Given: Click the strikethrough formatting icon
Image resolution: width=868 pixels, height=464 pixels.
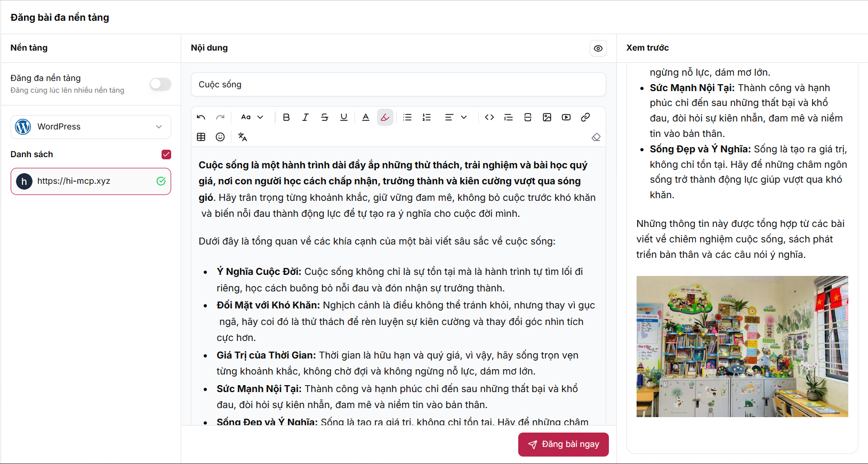Looking at the screenshot, I should tap(325, 117).
